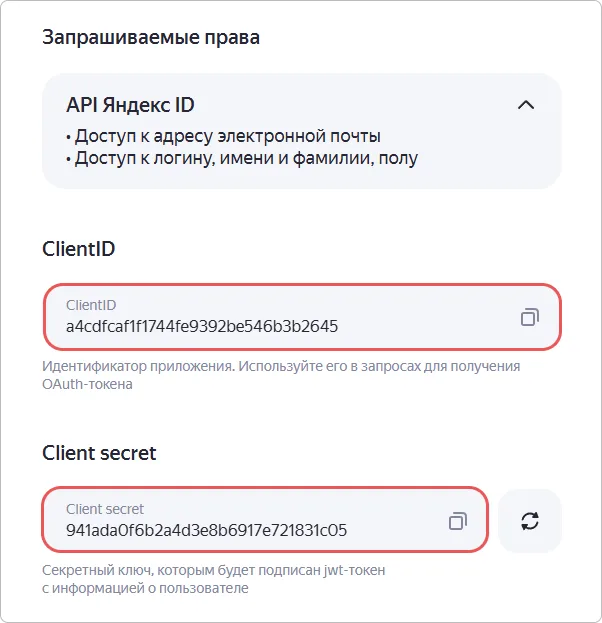Click the bold ClientID section heading
The image size is (602, 623).
79,249
